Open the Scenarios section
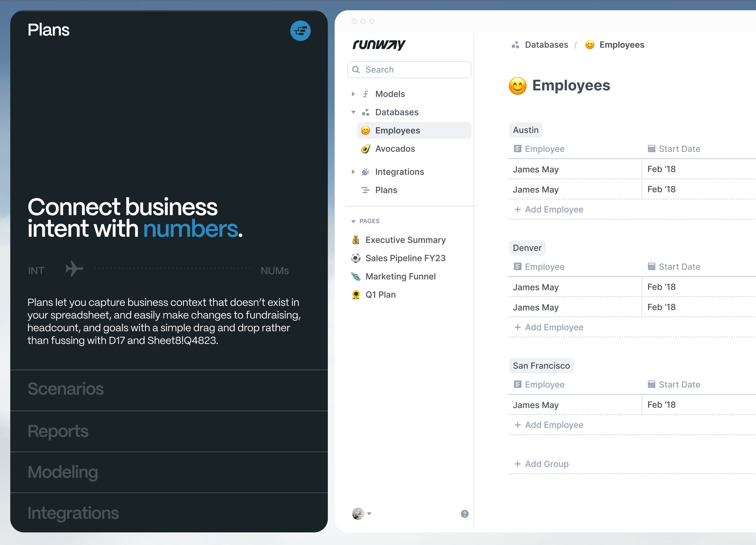 (66, 389)
